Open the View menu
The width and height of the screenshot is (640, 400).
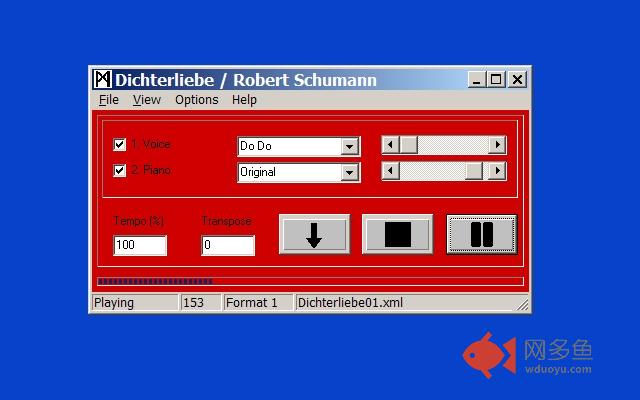pyautogui.click(x=147, y=100)
